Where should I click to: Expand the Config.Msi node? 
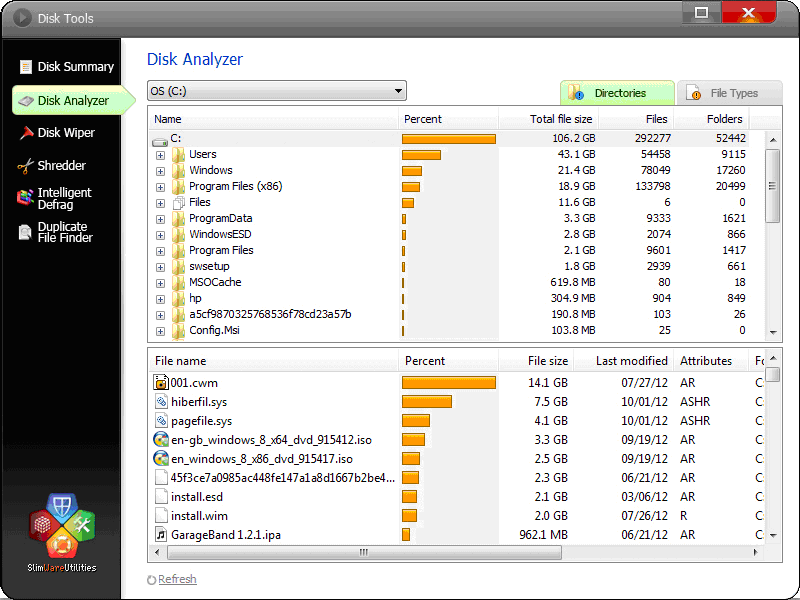point(160,331)
